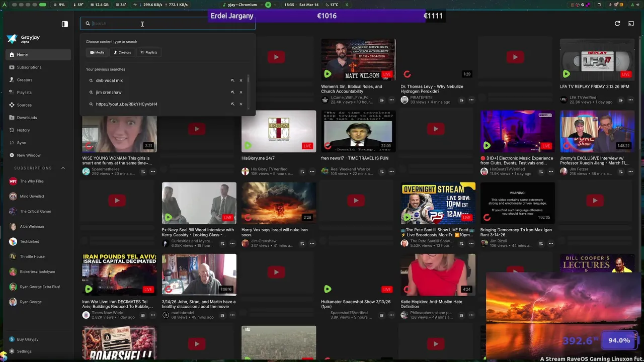
Task: Pick previous search youtu.be link
Action: [126, 104]
